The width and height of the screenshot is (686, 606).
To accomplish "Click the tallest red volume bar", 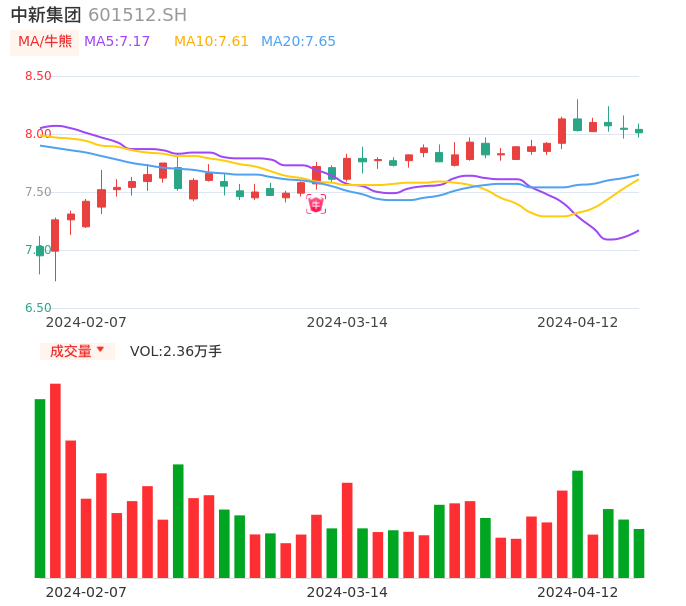I will pos(55,480).
